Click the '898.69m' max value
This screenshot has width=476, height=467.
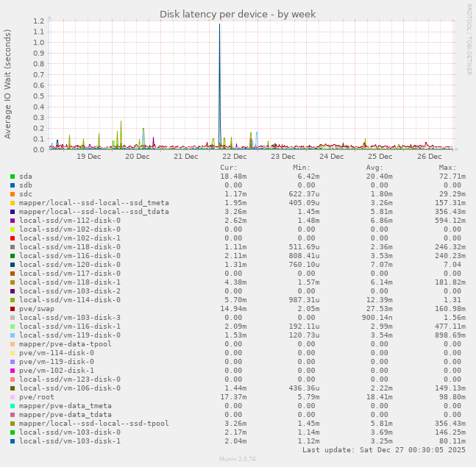click(x=450, y=335)
